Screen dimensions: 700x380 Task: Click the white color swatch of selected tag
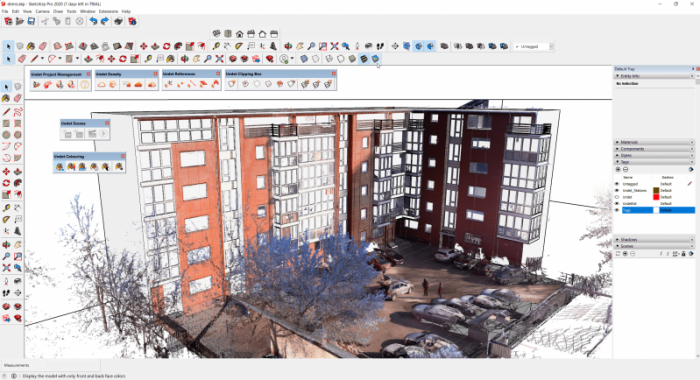[x=656, y=210]
